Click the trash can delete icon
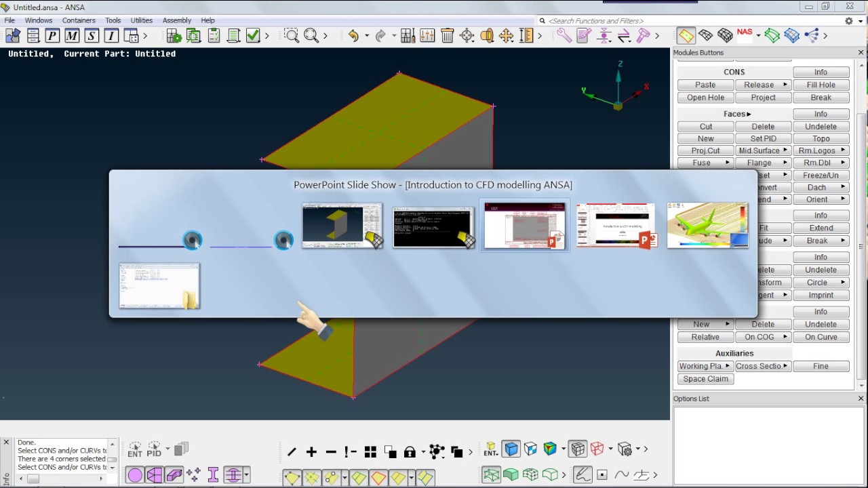The width and height of the screenshot is (868, 488). (x=448, y=36)
